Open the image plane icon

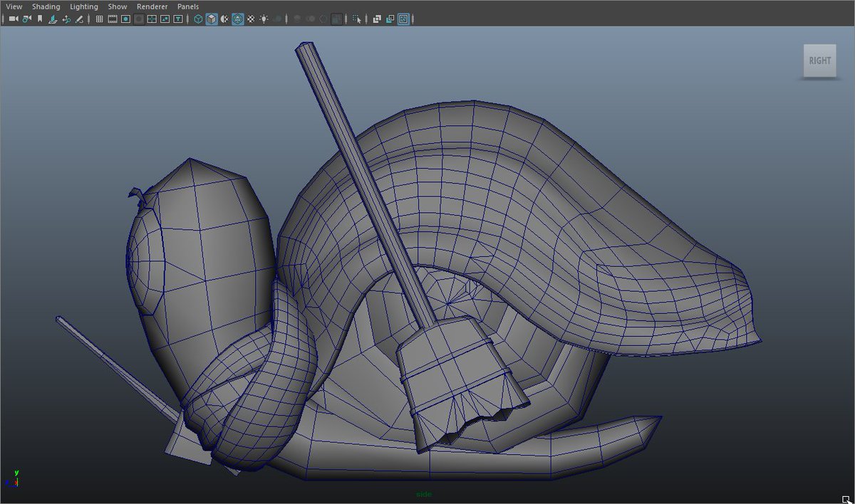tap(52, 19)
